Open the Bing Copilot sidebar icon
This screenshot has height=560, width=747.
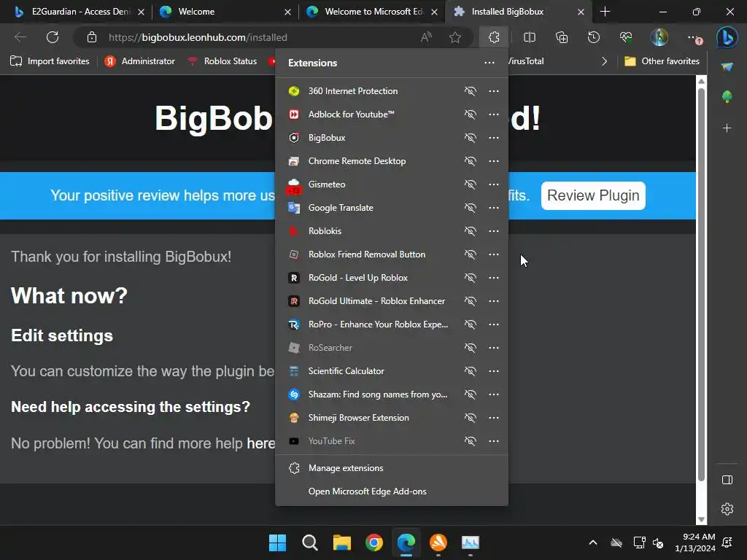pos(727,37)
